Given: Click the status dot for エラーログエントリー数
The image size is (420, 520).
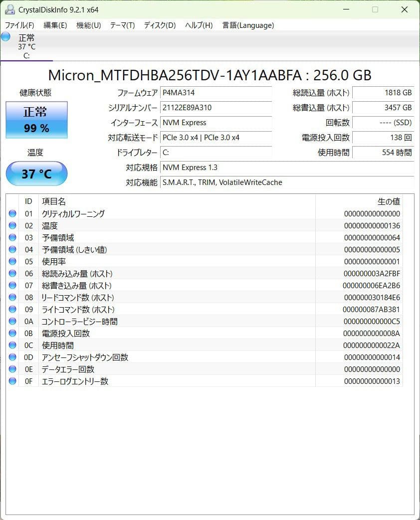Looking at the screenshot, I should click(x=12, y=381).
